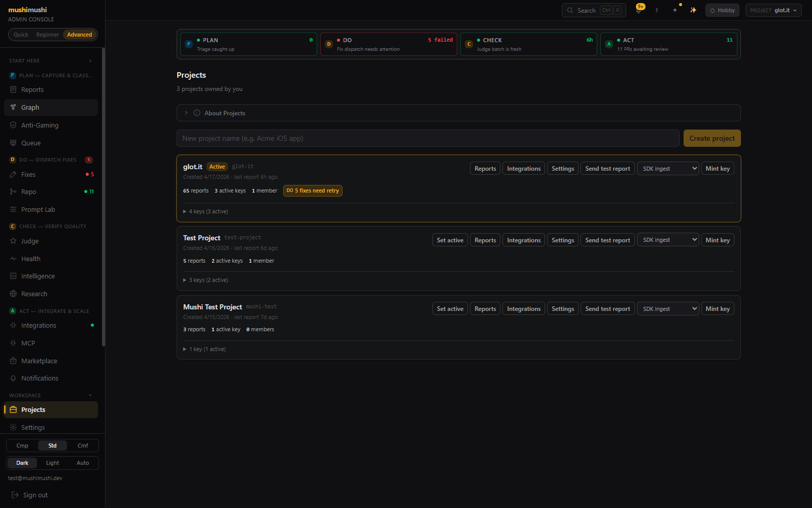Open the sidebar Settings gear icon

pyautogui.click(x=13, y=427)
